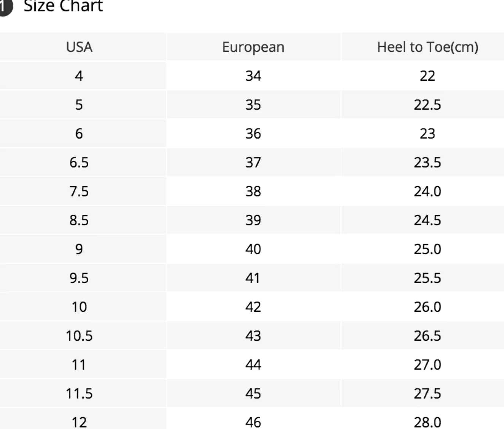This screenshot has width=504, height=429.
Task: Click European size 38 cell
Action: click(253, 191)
